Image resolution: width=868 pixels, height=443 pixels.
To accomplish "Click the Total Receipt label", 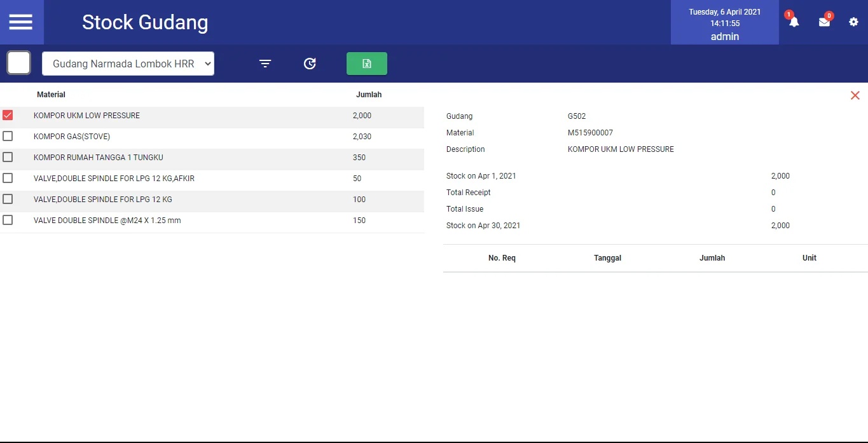I will [469, 193].
